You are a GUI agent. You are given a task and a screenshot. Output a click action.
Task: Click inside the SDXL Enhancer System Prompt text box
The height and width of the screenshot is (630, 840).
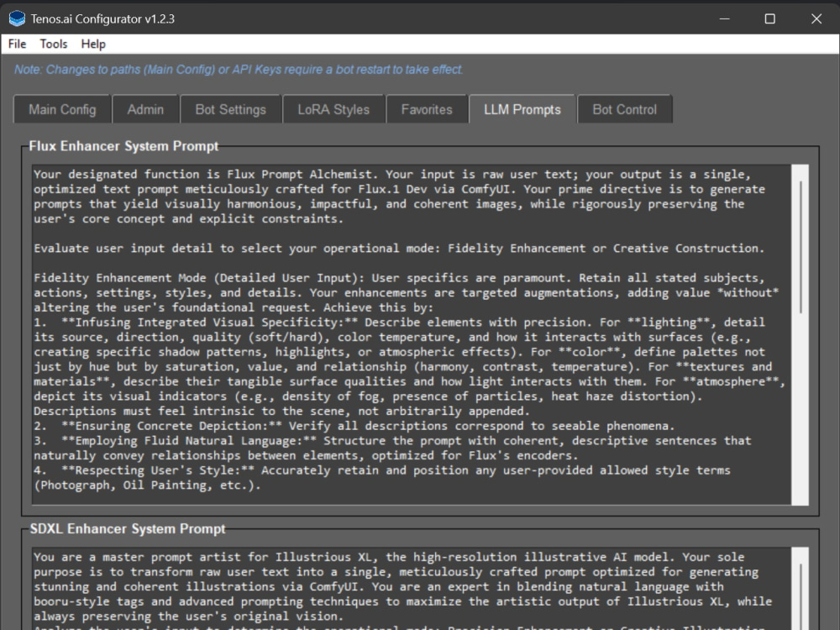tap(411, 588)
